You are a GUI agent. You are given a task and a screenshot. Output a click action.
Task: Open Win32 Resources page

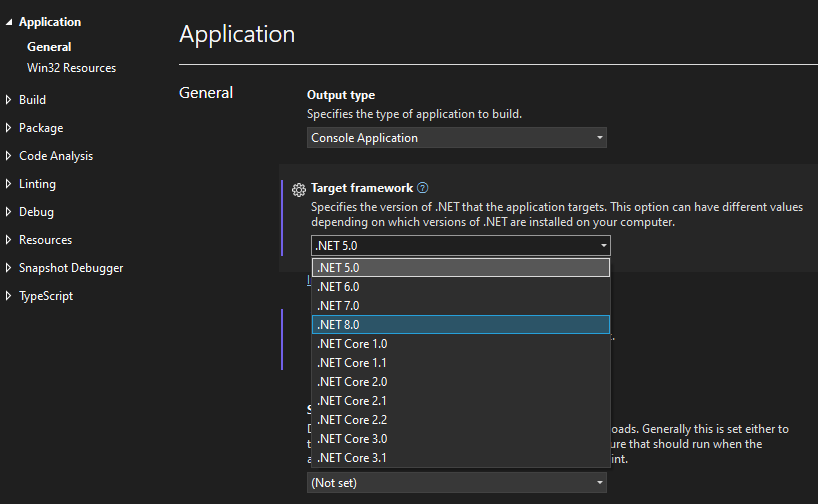(71, 68)
